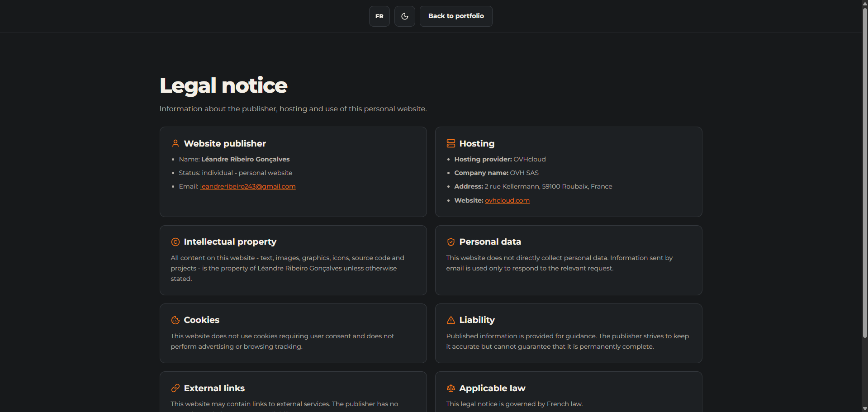
Task: Click the copyright icon beside Intellectual property
Action: [x=175, y=242]
